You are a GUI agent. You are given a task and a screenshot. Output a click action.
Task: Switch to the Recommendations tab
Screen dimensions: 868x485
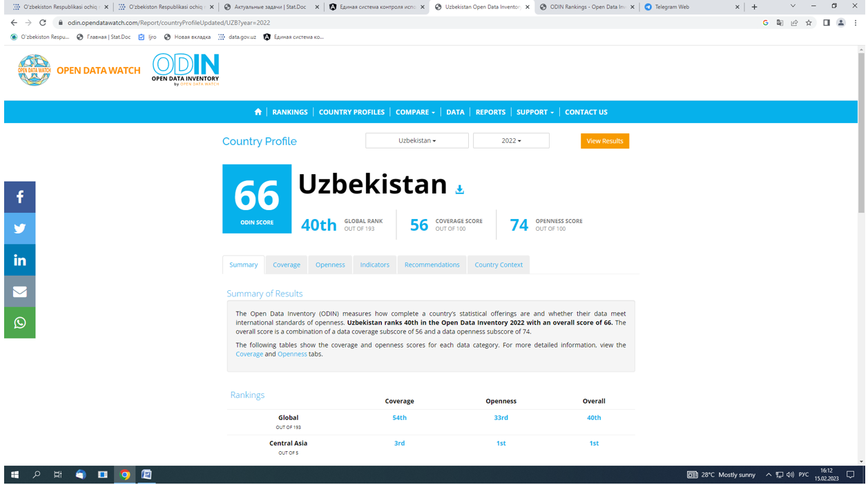(432, 265)
